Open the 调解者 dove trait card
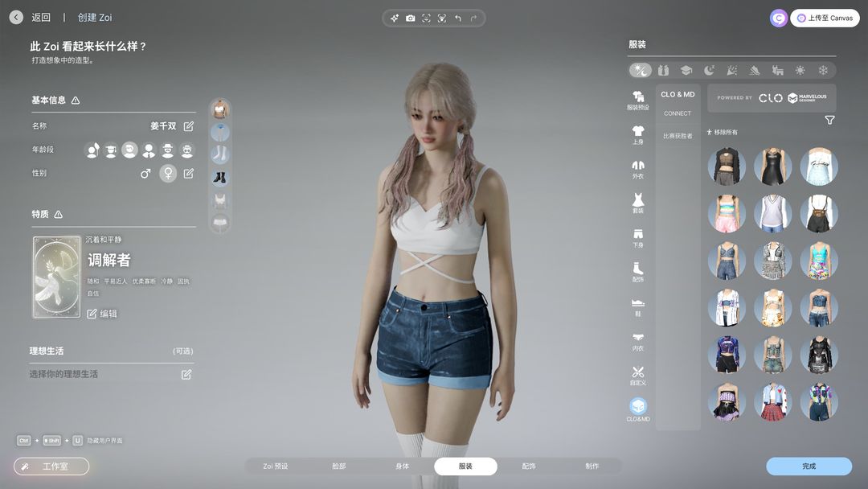 point(56,277)
